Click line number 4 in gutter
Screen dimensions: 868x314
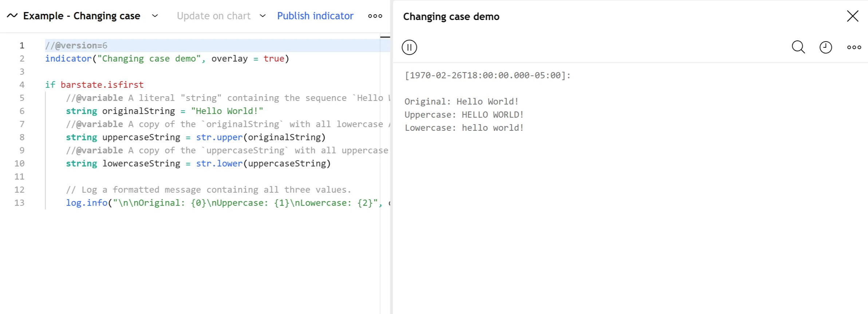pyautogui.click(x=22, y=85)
